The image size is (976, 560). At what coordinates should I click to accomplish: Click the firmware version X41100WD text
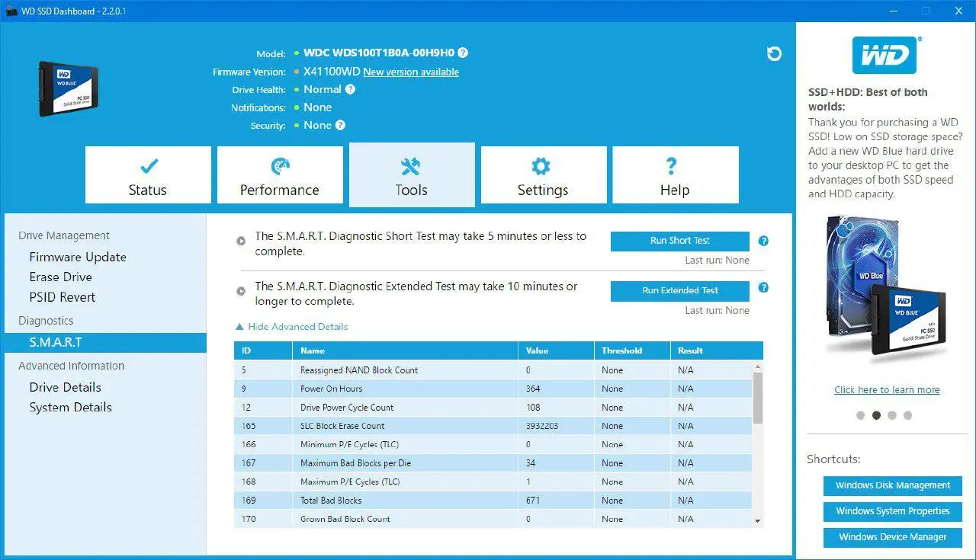pos(331,72)
